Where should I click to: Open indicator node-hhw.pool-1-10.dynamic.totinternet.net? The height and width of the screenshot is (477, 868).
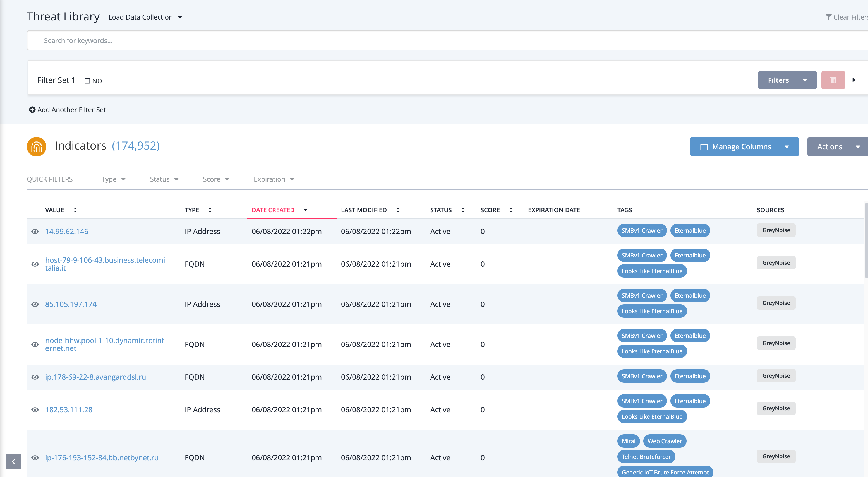[x=104, y=344]
